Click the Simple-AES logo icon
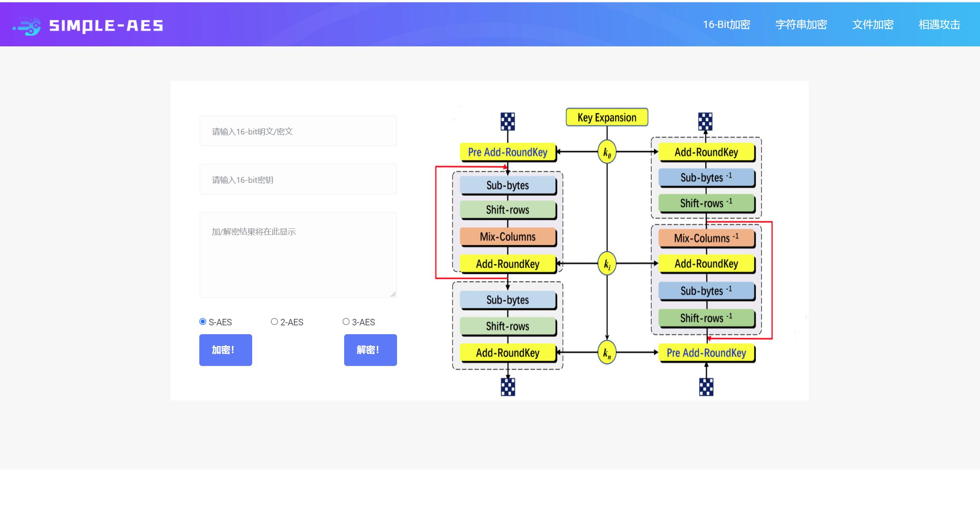This screenshot has width=980, height=530. pyautogui.click(x=27, y=26)
